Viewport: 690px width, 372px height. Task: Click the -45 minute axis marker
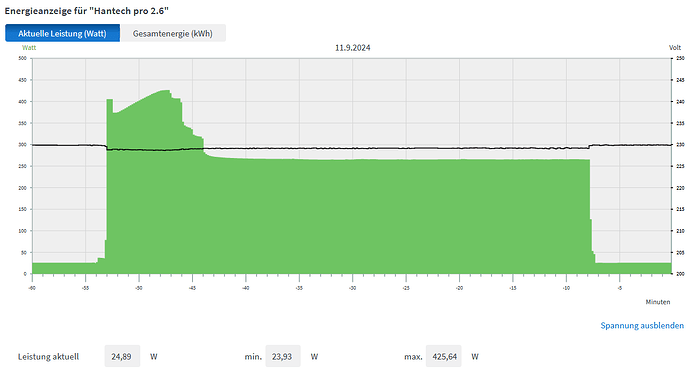192,288
